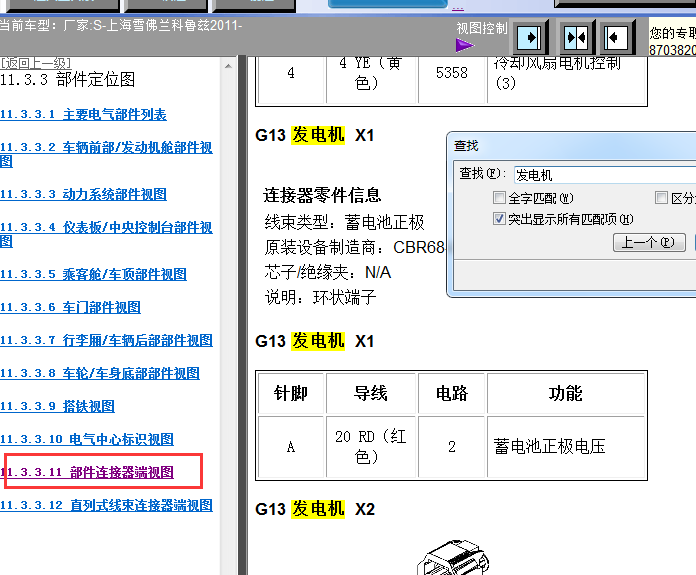
Task: Click the view control center-arrows icon
Action: coord(576,37)
